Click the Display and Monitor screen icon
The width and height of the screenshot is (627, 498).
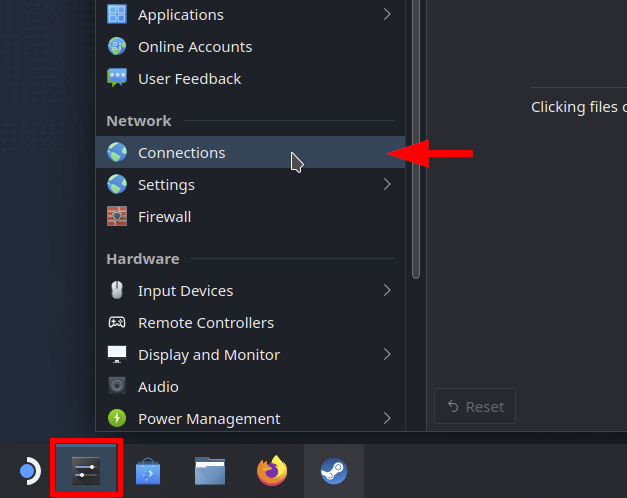click(117, 354)
